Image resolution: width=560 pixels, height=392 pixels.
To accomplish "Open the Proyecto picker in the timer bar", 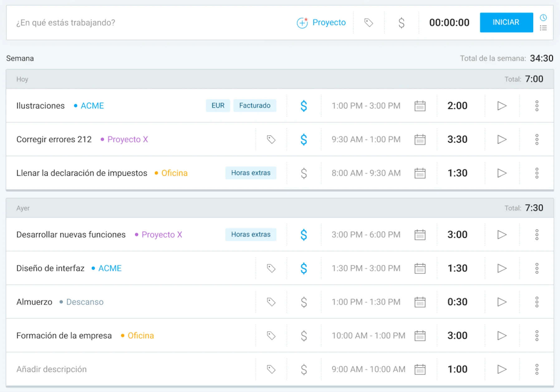I will click(x=321, y=22).
